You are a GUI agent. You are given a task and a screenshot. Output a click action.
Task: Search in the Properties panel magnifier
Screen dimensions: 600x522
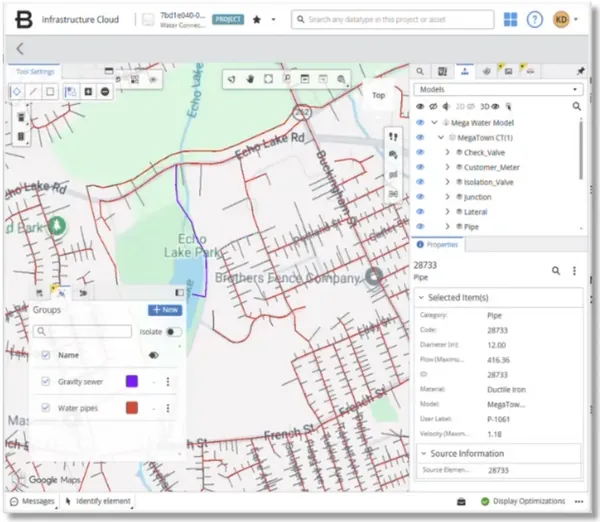click(x=556, y=271)
